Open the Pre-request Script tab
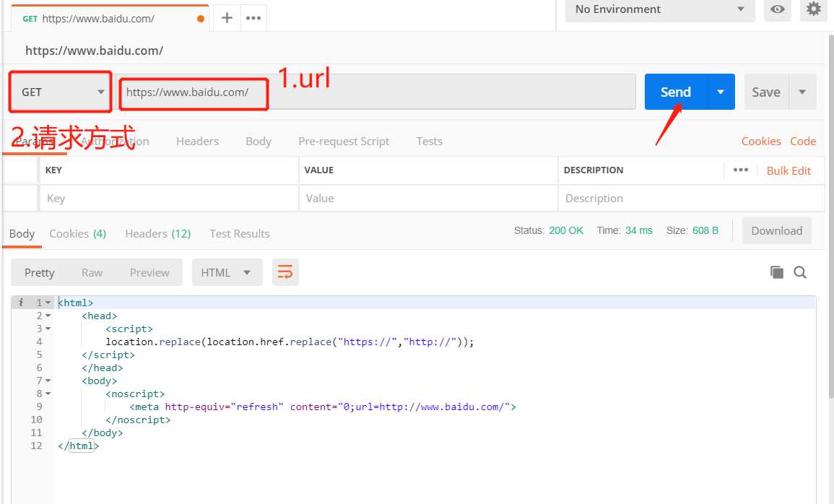This screenshot has height=504, width=834. (344, 142)
